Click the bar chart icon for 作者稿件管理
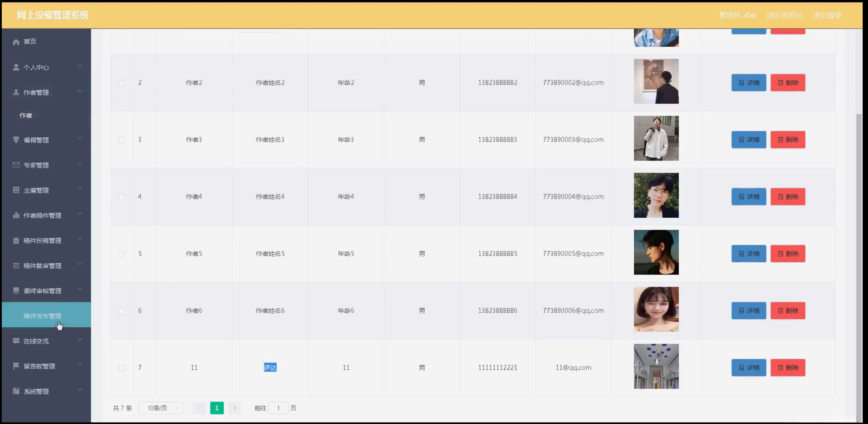This screenshot has width=868, height=424. click(16, 215)
